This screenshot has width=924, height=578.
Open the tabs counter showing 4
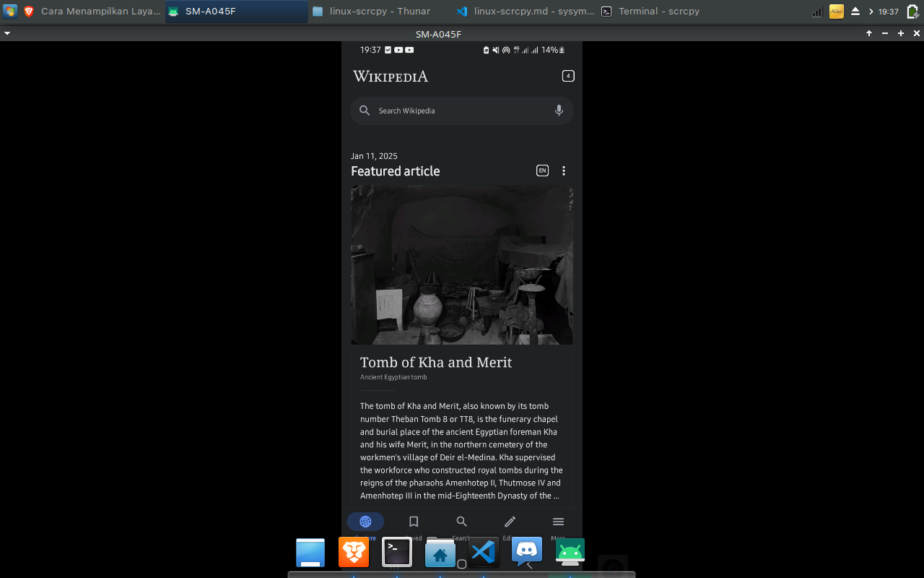click(568, 76)
